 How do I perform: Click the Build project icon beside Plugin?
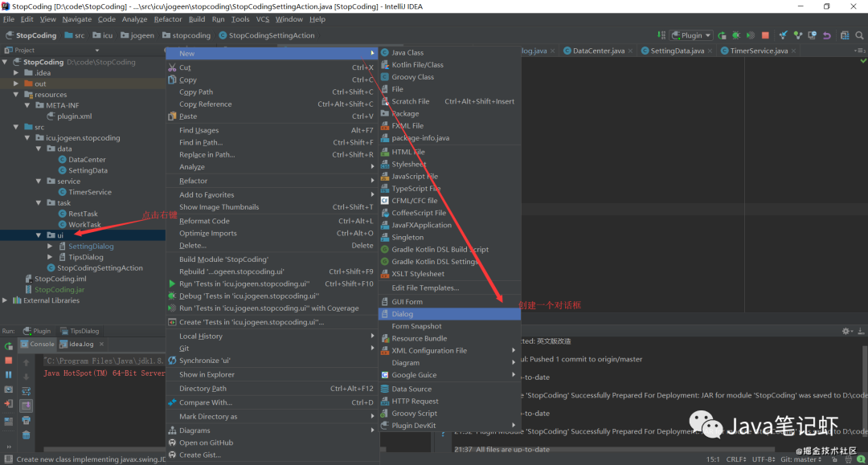point(661,35)
